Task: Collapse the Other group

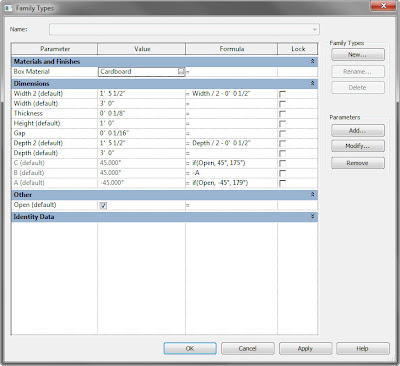Action: click(312, 194)
